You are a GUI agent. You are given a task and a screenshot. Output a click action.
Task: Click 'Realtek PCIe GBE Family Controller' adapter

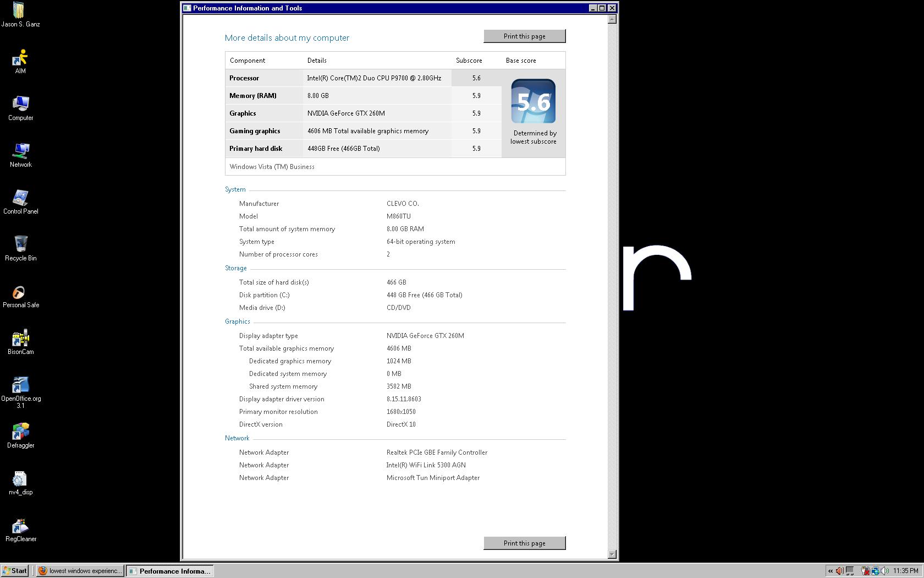pyautogui.click(x=437, y=452)
